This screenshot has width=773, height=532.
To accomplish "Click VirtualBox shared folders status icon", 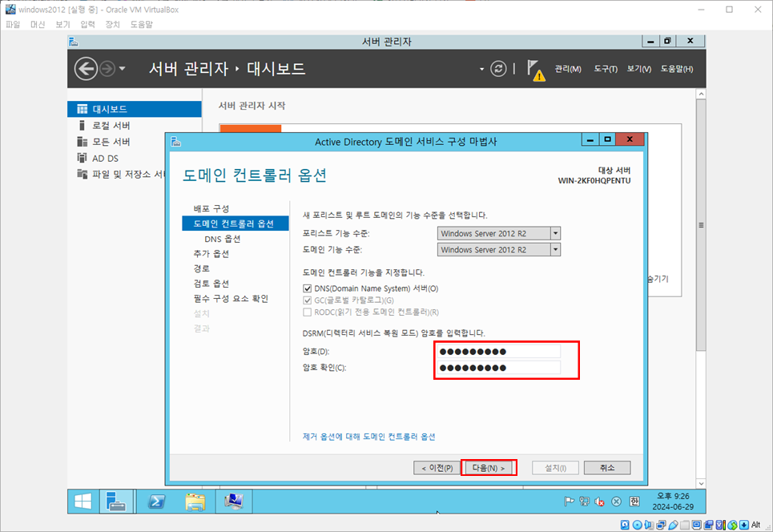I will 685,525.
